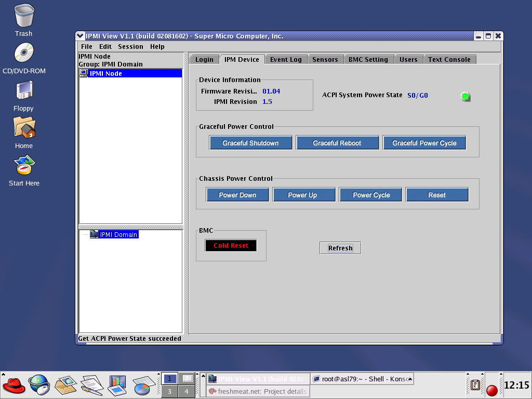Viewport: 532px width, 399px height.
Task: Open the Session menu
Action: click(130, 46)
